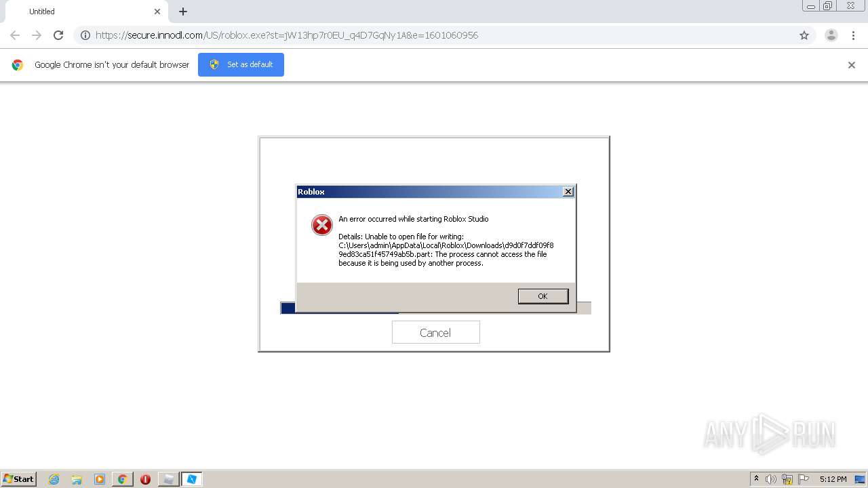The height and width of the screenshot is (488, 868).
Task: Click the address bar URL field
Action: coord(444,35)
